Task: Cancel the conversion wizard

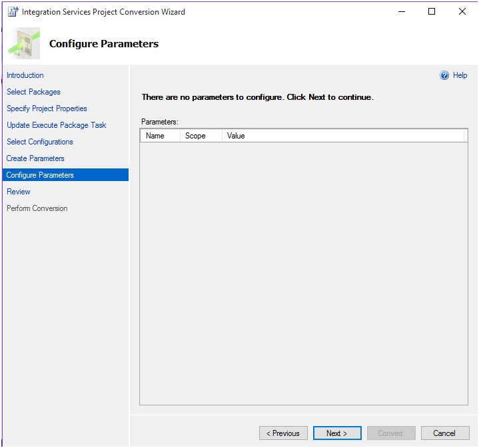Action: (445, 433)
